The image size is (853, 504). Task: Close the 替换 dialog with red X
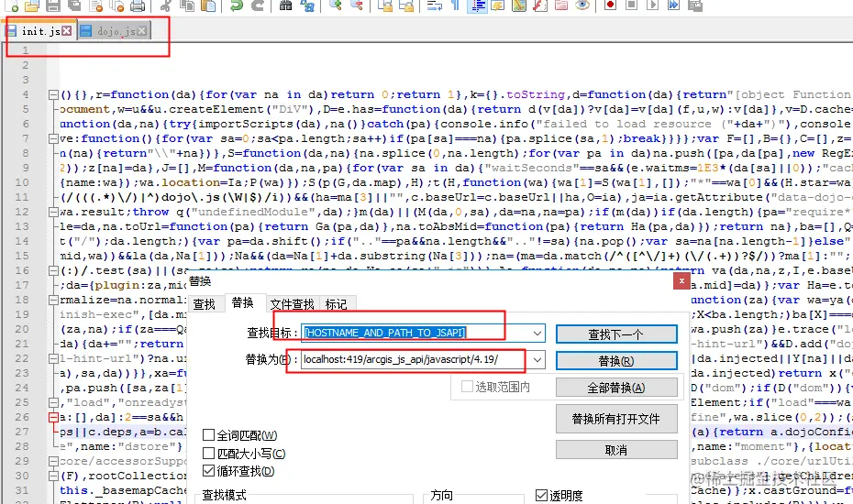[681, 280]
